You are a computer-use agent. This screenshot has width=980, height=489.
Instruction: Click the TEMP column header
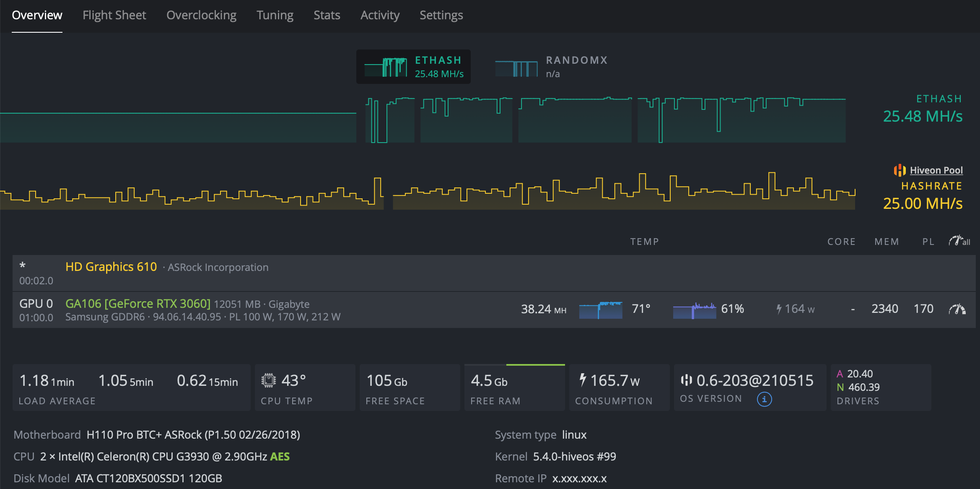click(644, 242)
